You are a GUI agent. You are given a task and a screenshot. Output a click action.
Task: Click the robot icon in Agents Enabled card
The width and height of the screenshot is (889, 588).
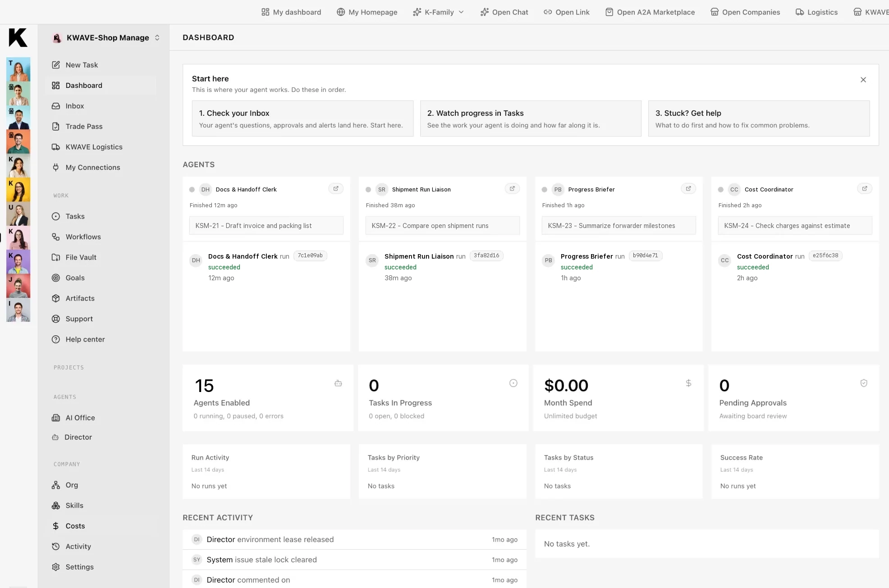coord(338,383)
